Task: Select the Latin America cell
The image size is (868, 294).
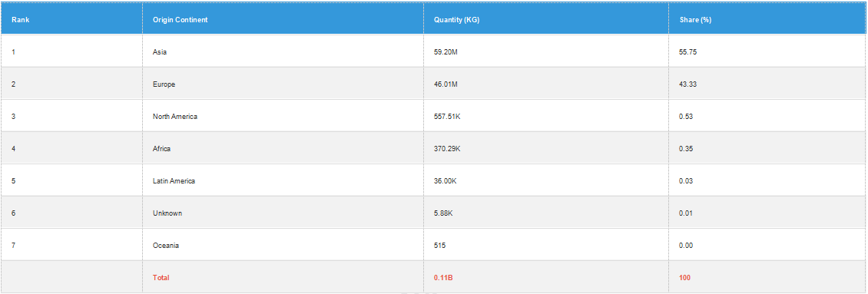Action: click(x=283, y=180)
